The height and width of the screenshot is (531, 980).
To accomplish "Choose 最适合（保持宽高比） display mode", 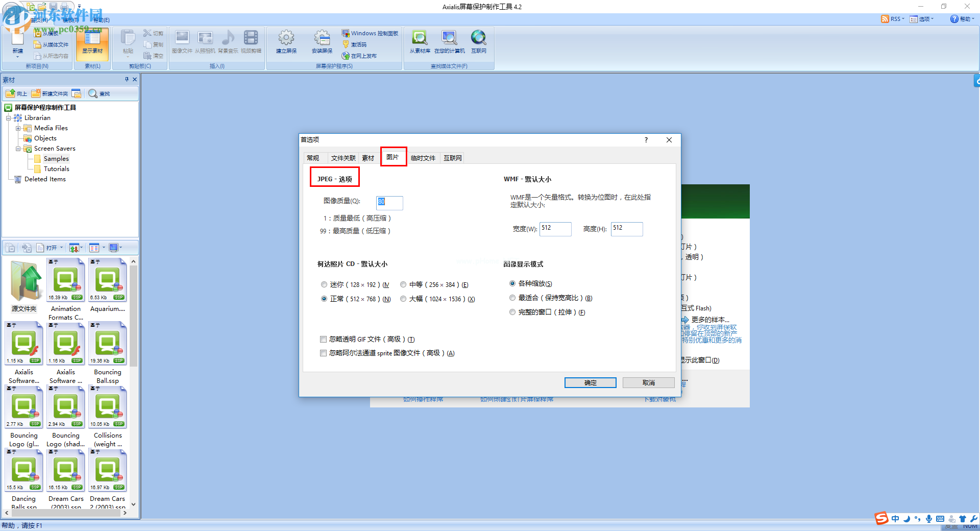I will coord(512,298).
